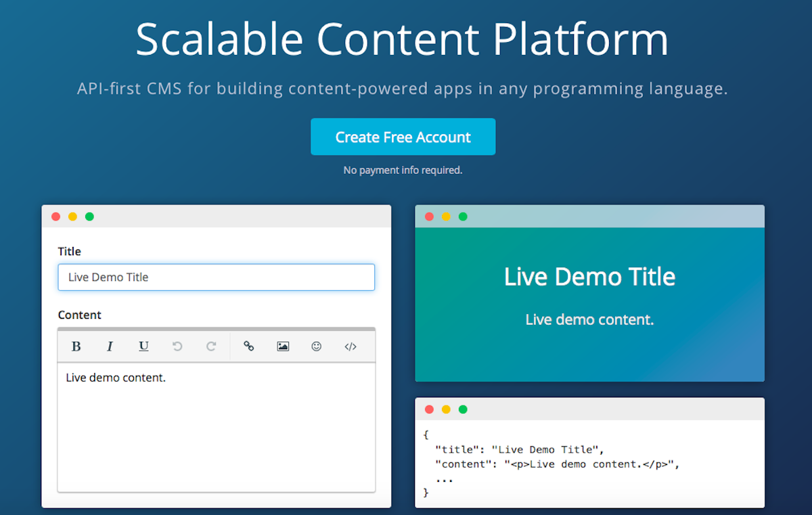Click the insert image icon

[283, 346]
